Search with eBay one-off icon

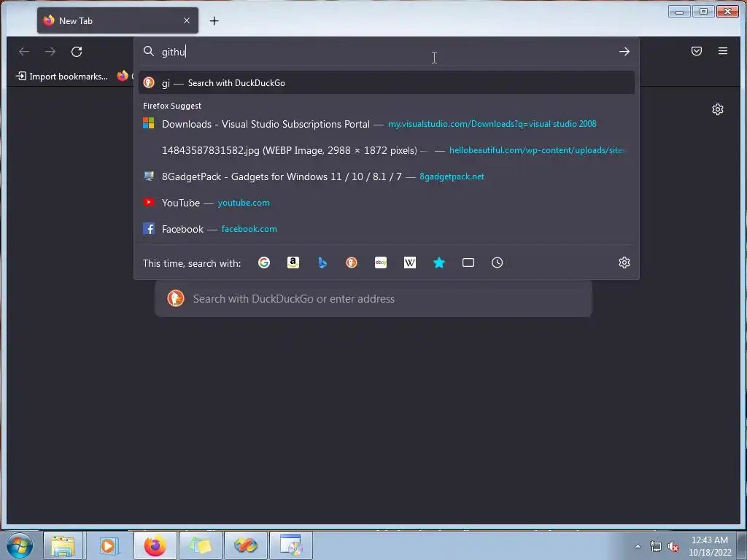(381, 262)
